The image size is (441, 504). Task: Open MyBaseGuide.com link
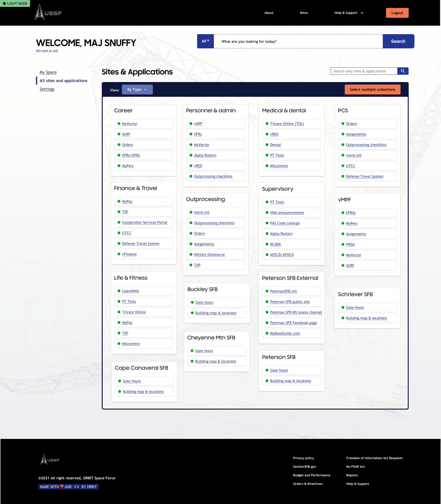coord(285,334)
